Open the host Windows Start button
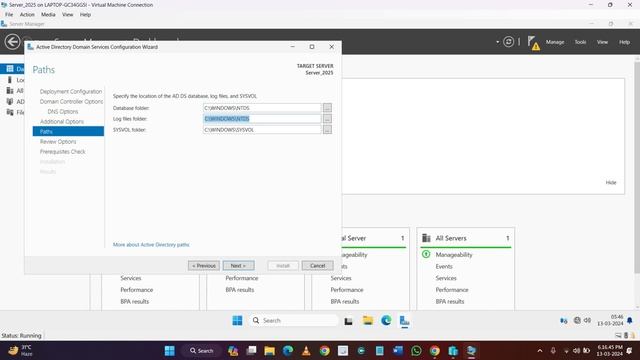Viewport: 640px width, 360px height. [169, 351]
